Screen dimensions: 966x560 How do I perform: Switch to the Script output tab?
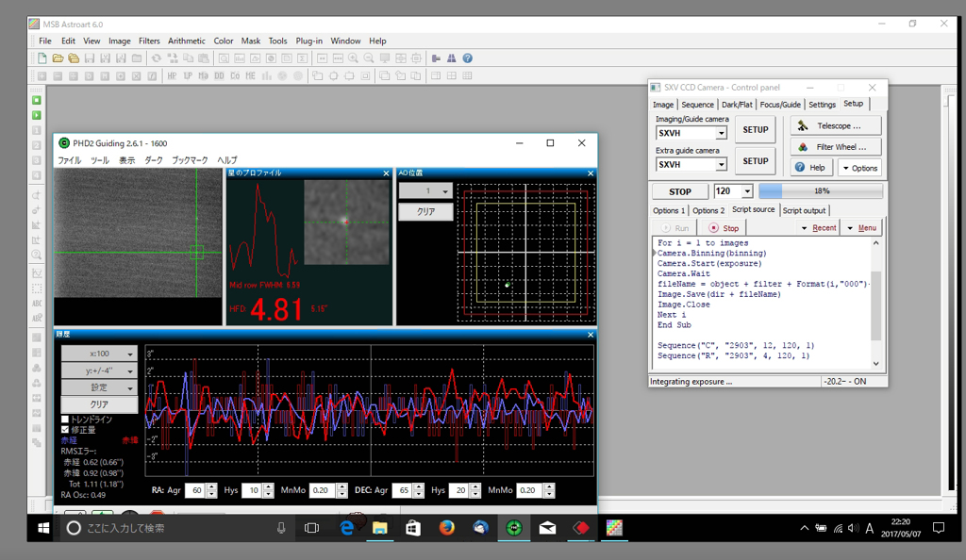point(804,210)
